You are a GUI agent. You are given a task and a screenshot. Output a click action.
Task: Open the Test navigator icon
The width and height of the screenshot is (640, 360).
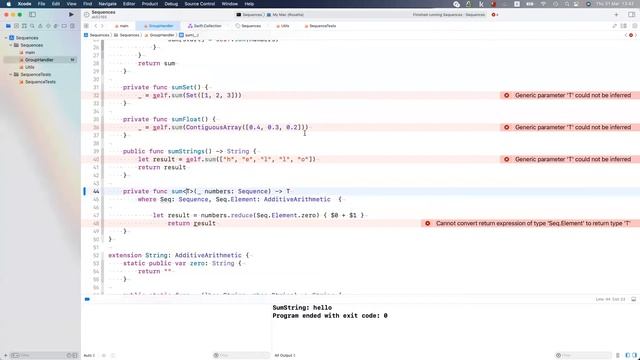(x=48, y=26)
